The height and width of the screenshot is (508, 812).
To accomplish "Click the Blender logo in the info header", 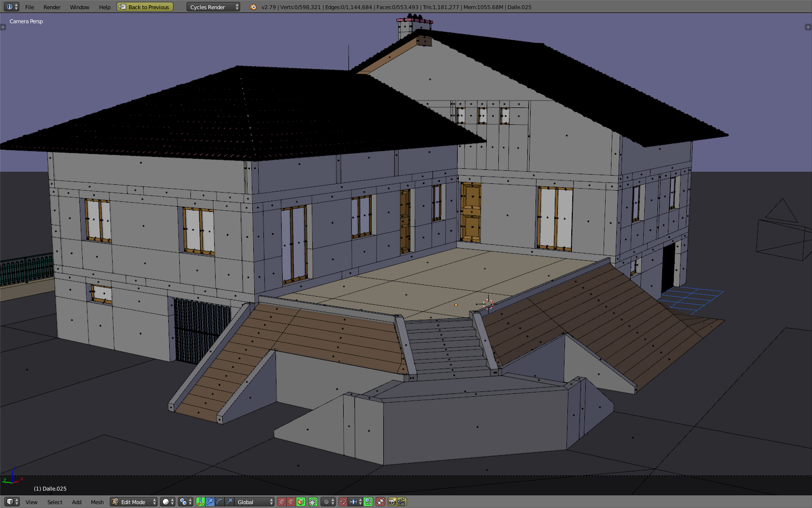I will point(253,7).
